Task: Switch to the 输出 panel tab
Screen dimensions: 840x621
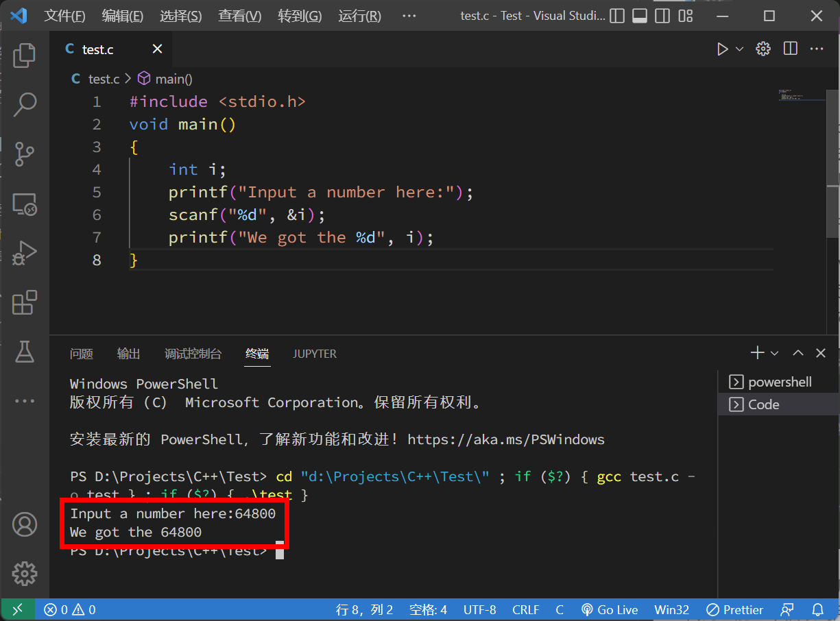Action: click(129, 354)
